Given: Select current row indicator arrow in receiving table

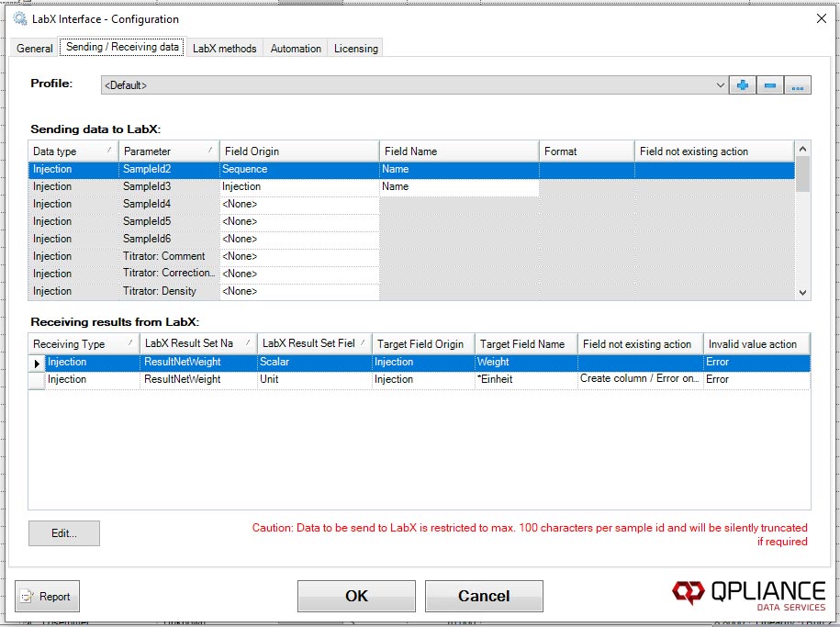Looking at the screenshot, I should click(x=37, y=364).
